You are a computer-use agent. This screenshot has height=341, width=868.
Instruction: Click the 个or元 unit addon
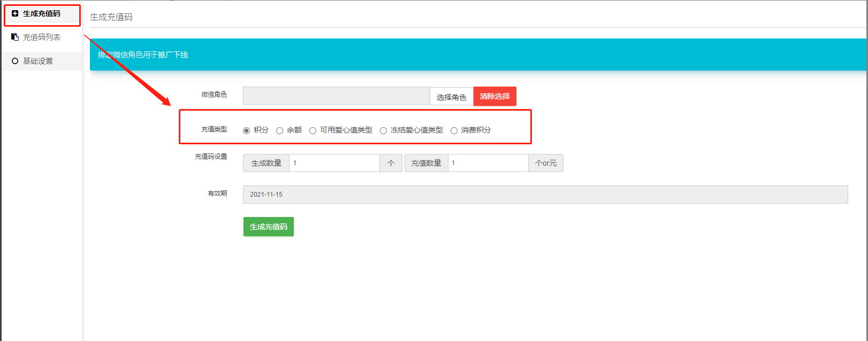click(x=545, y=163)
